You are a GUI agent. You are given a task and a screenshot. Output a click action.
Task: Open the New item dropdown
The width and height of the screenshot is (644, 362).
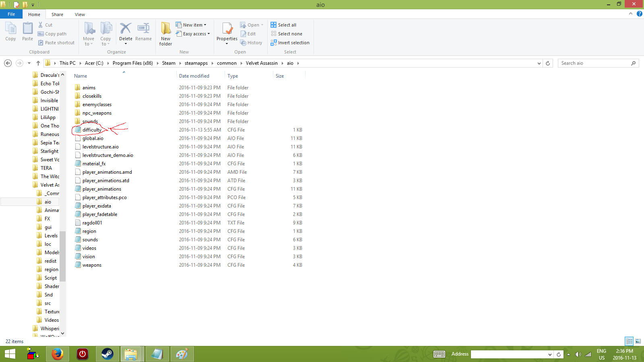[191, 25]
